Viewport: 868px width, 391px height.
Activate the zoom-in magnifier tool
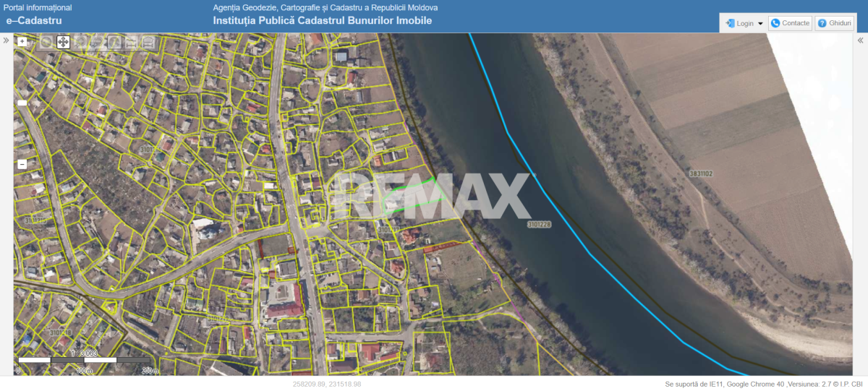pyautogui.click(x=80, y=42)
